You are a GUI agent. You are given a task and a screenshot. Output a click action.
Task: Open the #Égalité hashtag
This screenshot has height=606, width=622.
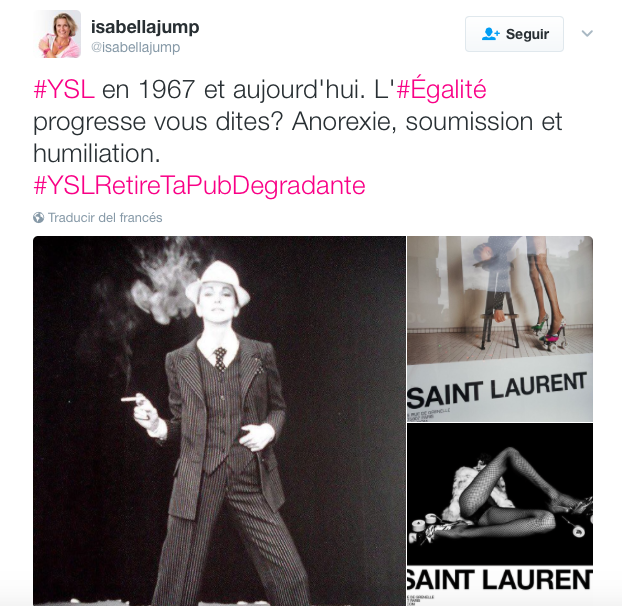(x=442, y=89)
